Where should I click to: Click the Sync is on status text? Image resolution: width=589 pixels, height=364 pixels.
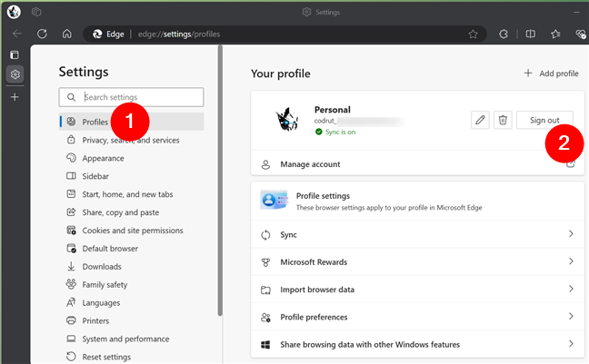pos(340,133)
